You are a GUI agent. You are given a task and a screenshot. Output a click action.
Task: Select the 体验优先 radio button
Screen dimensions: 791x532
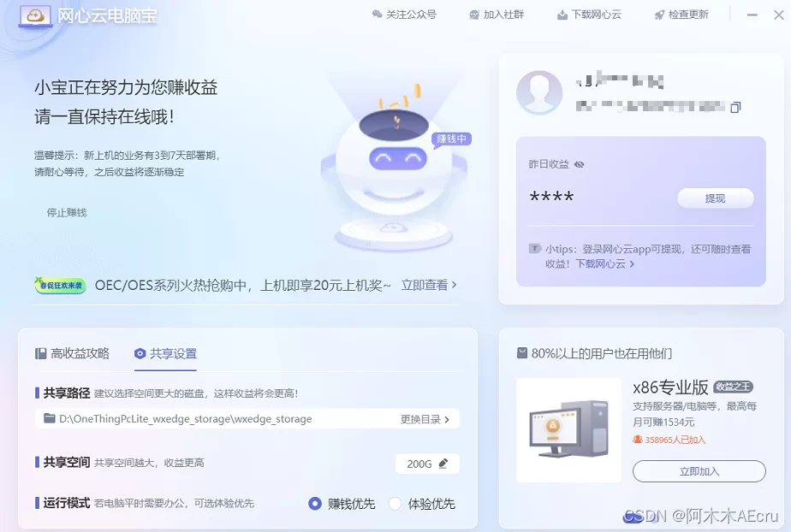tap(395, 504)
